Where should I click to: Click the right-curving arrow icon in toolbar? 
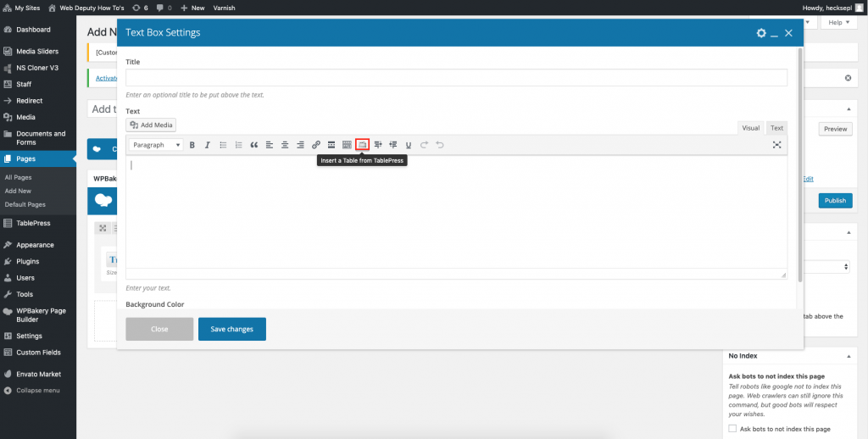(x=424, y=145)
